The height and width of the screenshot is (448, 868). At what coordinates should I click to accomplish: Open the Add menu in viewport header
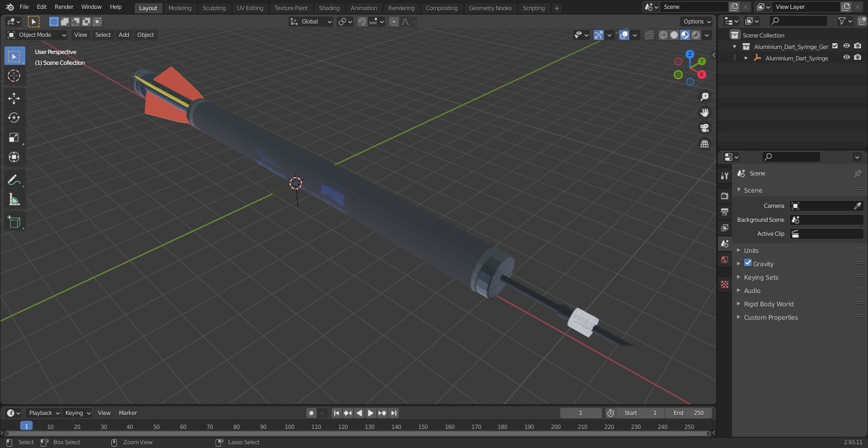coord(124,35)
